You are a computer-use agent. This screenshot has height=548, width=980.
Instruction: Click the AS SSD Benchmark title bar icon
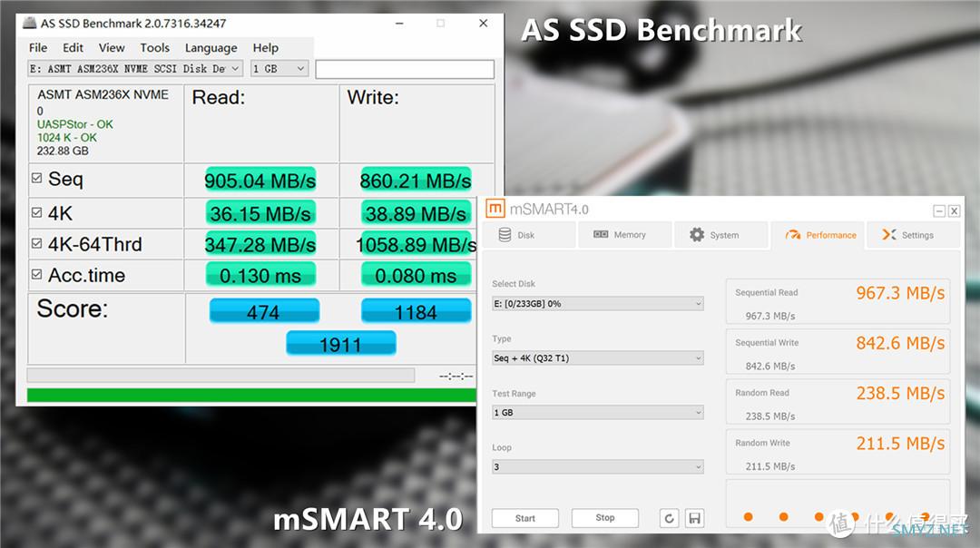pyautogui.click(x=29, y=23)
